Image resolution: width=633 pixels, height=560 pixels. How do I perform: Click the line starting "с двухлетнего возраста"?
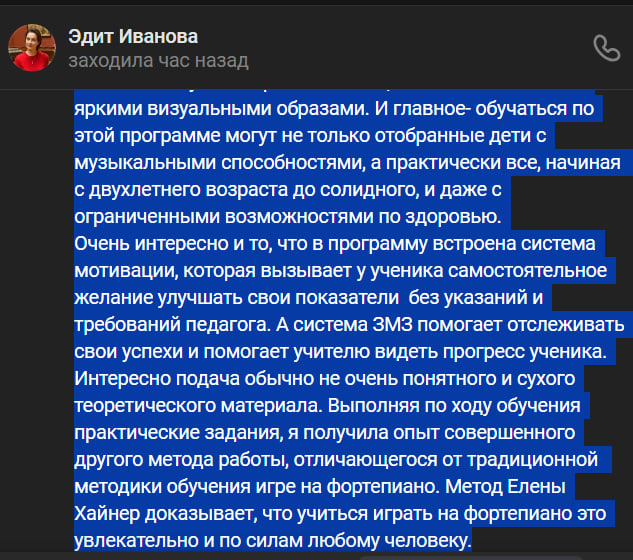click(287, 189)
